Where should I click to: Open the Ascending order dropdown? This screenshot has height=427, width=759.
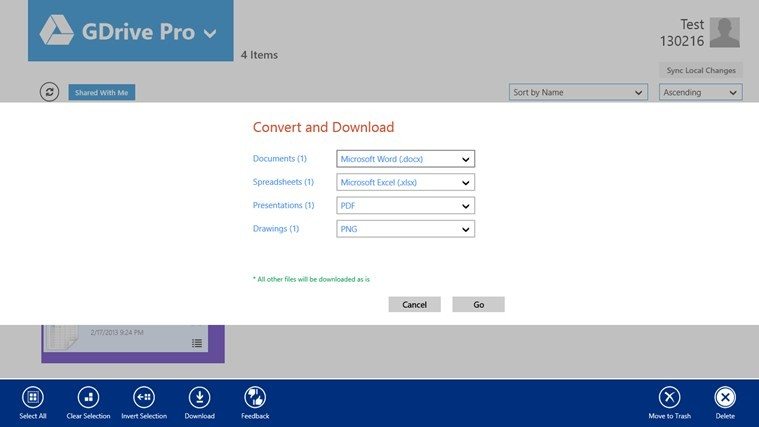tap(700, 92)
